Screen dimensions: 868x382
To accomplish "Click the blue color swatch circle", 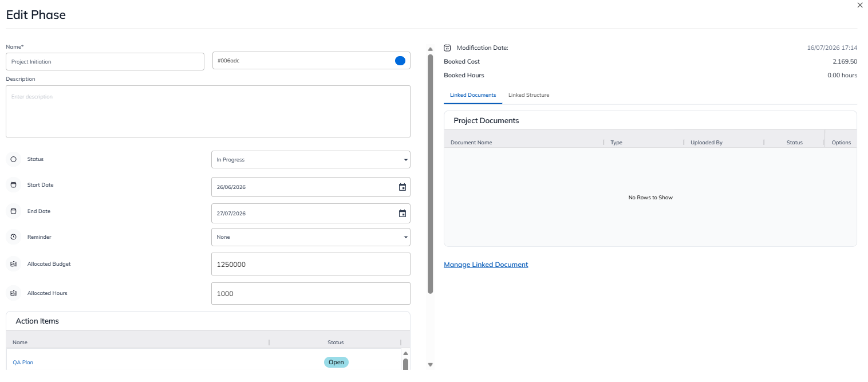I will (400, 61).
